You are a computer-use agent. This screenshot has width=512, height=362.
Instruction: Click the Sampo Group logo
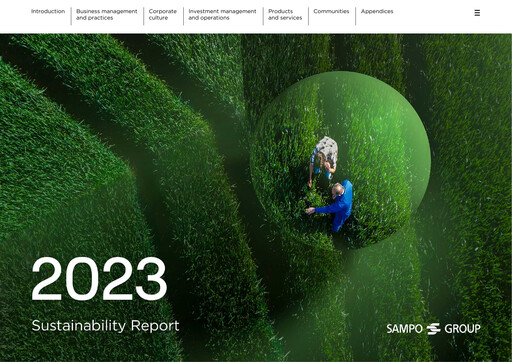point(433,329)
